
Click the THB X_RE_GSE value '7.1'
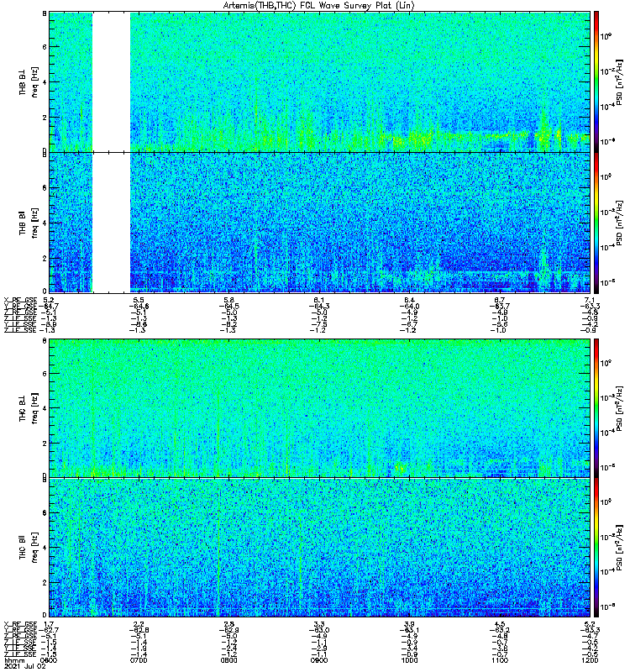tap(591, 300)
